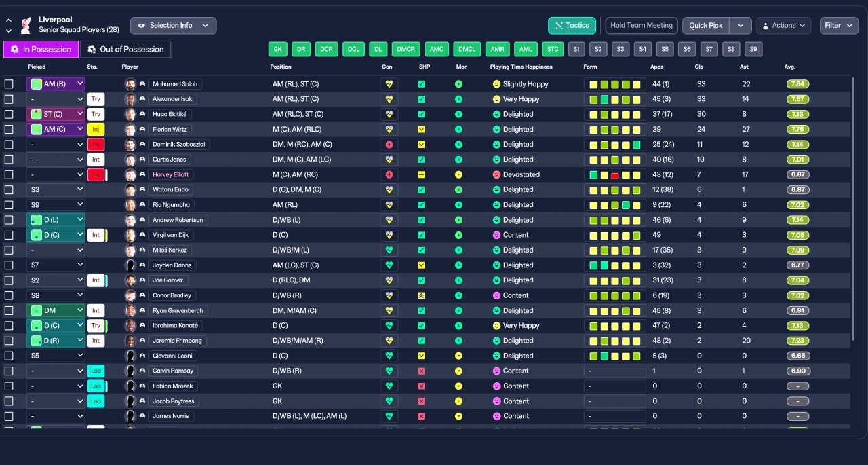The height and width of the screenshot is (465, 868).
Task: Tick Harvey Elliott's row checkbox
Action: pos(9,174)
